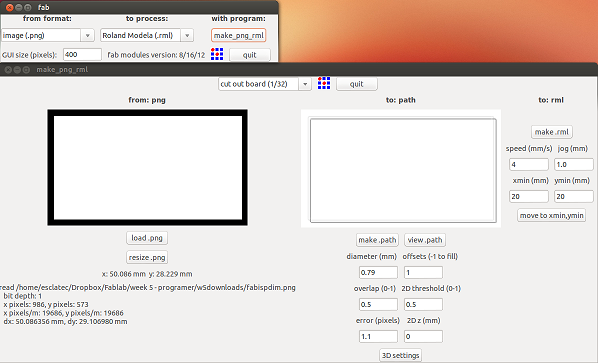The height and width of the screenshot is (363, 598).
Task: Click the move to xmin,ymin button
Action: tap(551, 215)
